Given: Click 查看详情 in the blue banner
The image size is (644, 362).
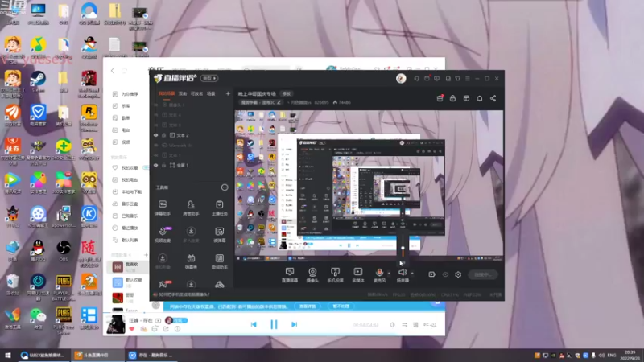Looking at the screenshot, I should tap(308, 306).
